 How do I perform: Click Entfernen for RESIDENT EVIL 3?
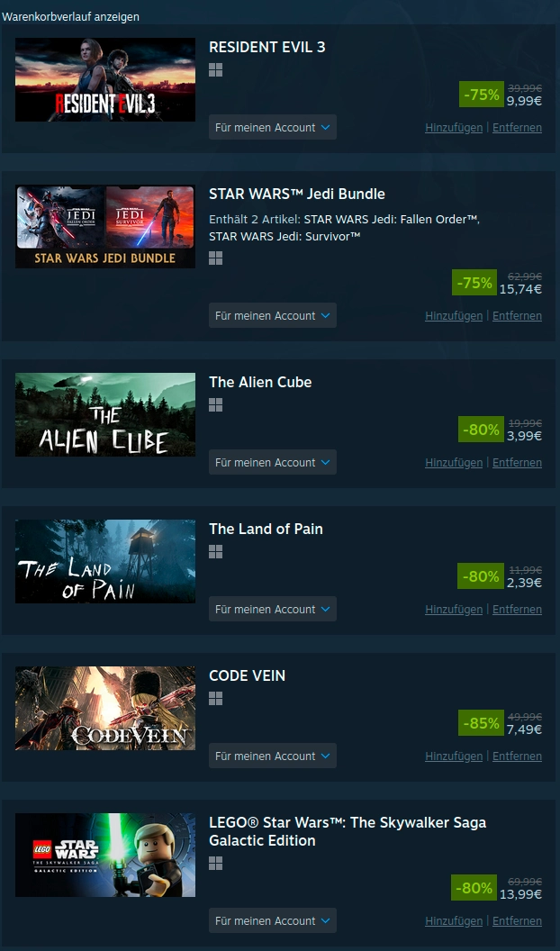tap(517, 127)
